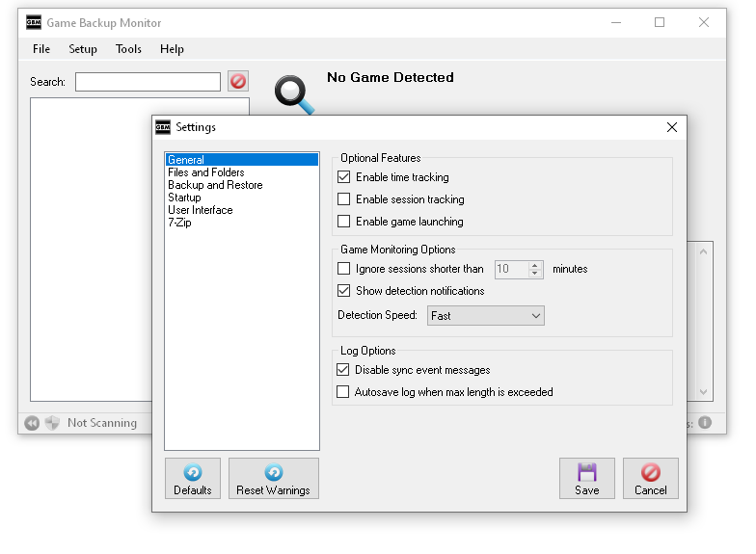Click the shield icon beside Not Scanning

click(x=52, y=423)
